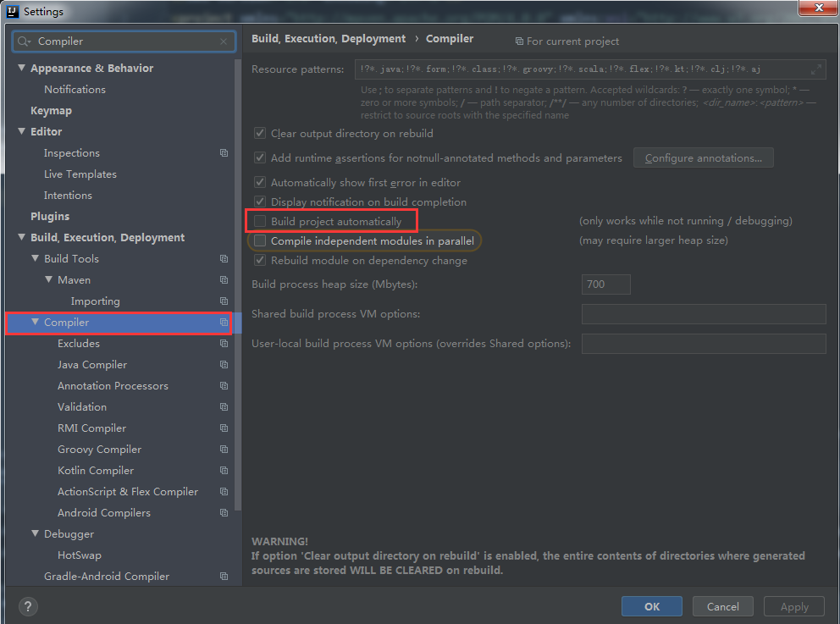Viewport: 840px width, 624px height.
Task: Click the project-level icon next to Build Tools
Action: click(x=224, y=259)
